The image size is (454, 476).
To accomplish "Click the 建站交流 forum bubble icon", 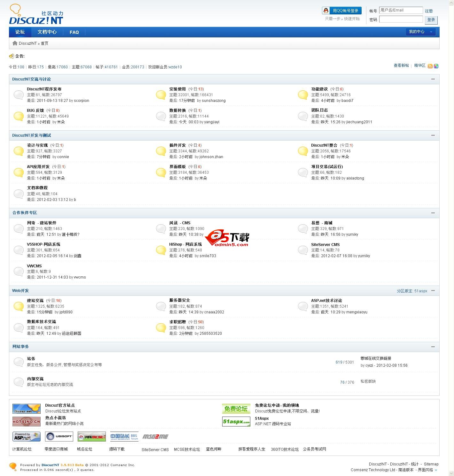I will coord(19,306).
